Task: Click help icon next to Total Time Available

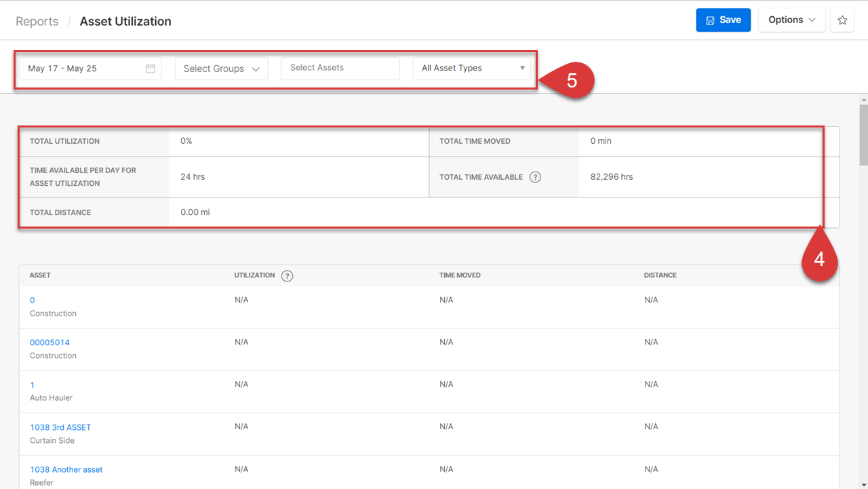Action: click(535, 177)
